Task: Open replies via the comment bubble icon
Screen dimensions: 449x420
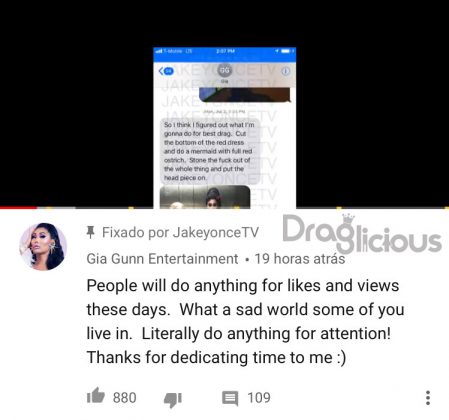Action: tap(230, 398)
